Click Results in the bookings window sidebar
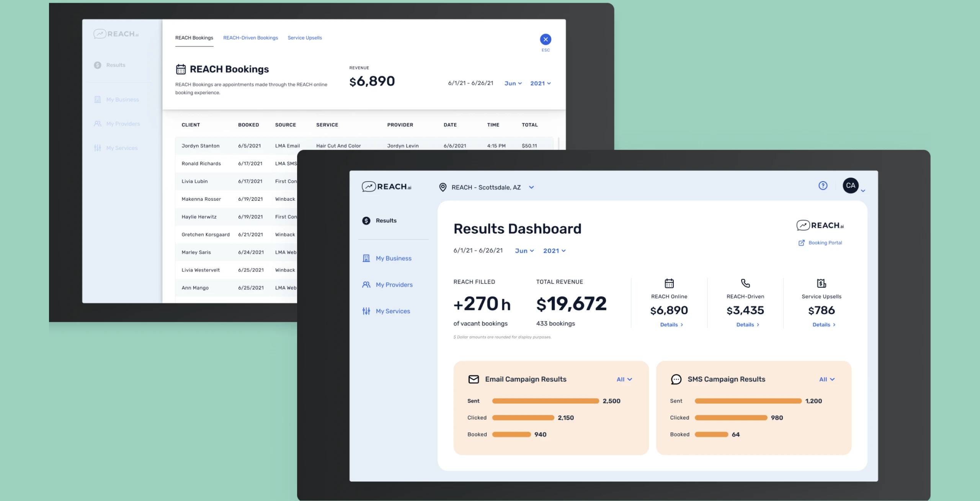The image size is (980, 501). pos(116,65)
